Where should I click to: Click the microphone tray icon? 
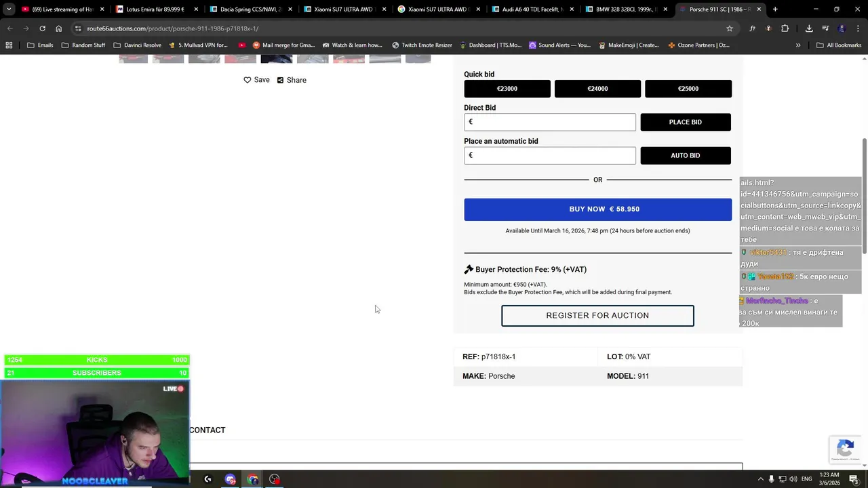[x=772, y=479]
